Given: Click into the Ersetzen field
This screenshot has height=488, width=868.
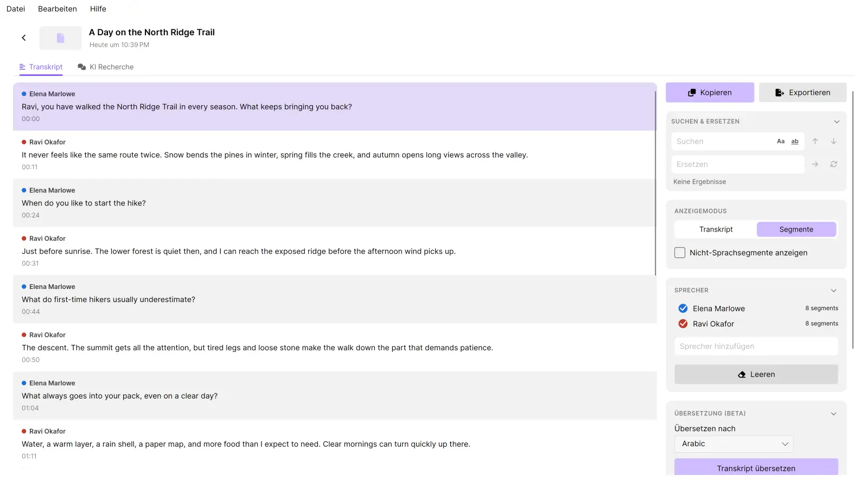Looking at the screenshot, I should click(x=738, y=164).
